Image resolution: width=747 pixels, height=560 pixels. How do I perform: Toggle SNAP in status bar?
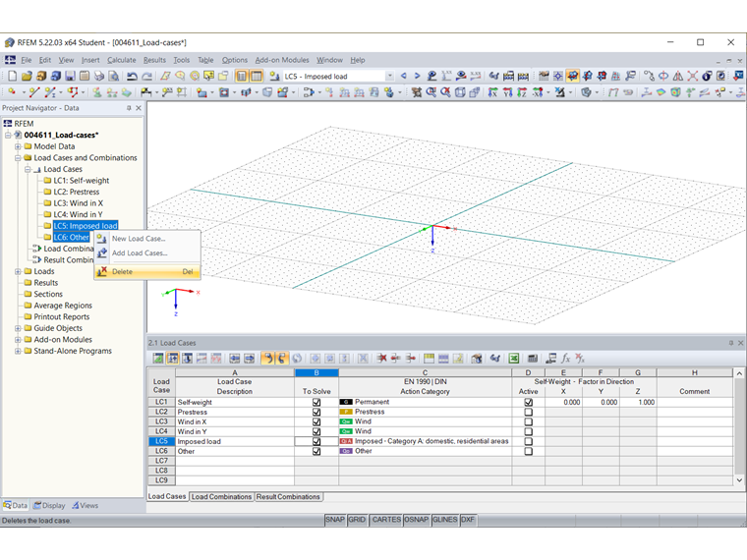point(335,520)
